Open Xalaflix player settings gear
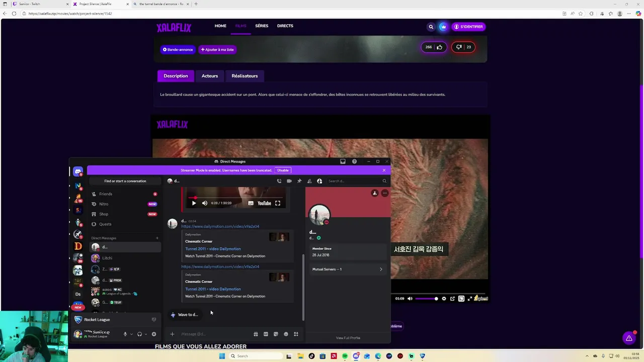644x362 pixels. (444, 299)
